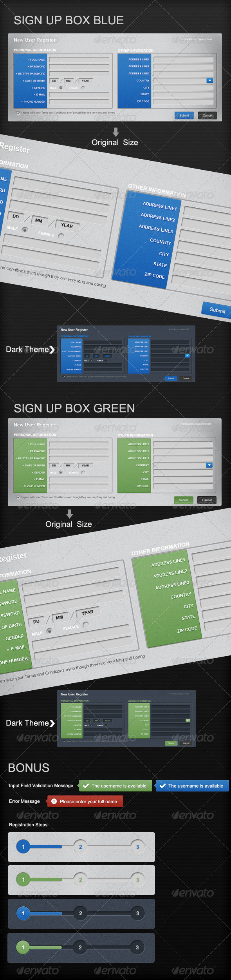Screen dimensions: 231x980
Task: Tick the terms checkbox in the green sign up box
Action: pyautogui.click(x=18, y=497)
